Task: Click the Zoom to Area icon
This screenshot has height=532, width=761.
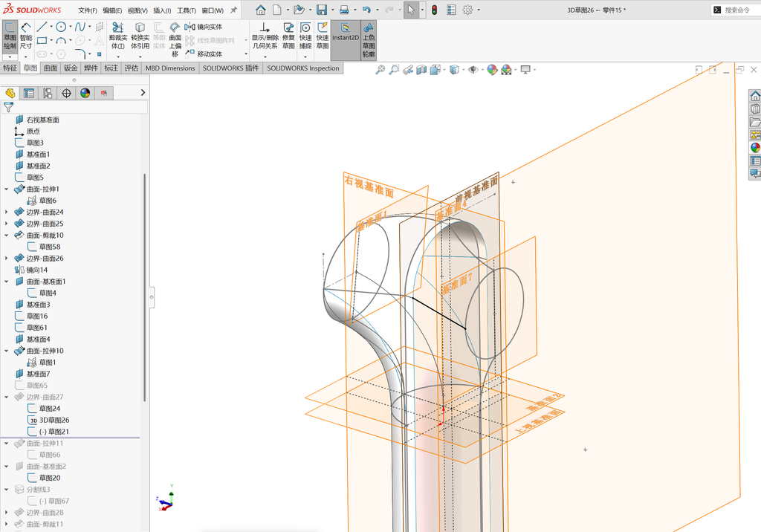Action: [394, 70]
